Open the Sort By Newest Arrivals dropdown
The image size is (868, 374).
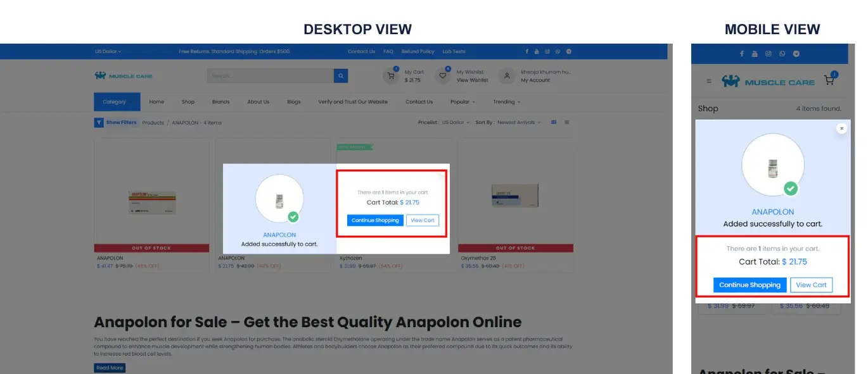[x=519, y=122]
